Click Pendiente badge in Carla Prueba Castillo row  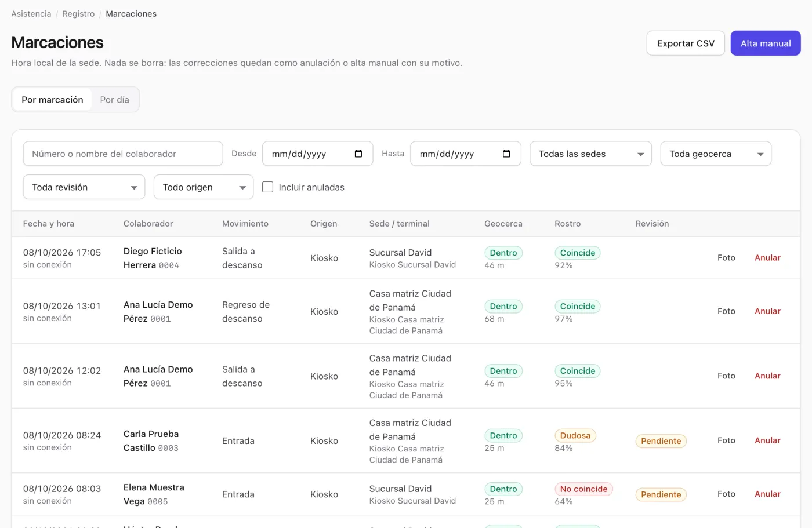pyautogui.click(x=661, y=441)
